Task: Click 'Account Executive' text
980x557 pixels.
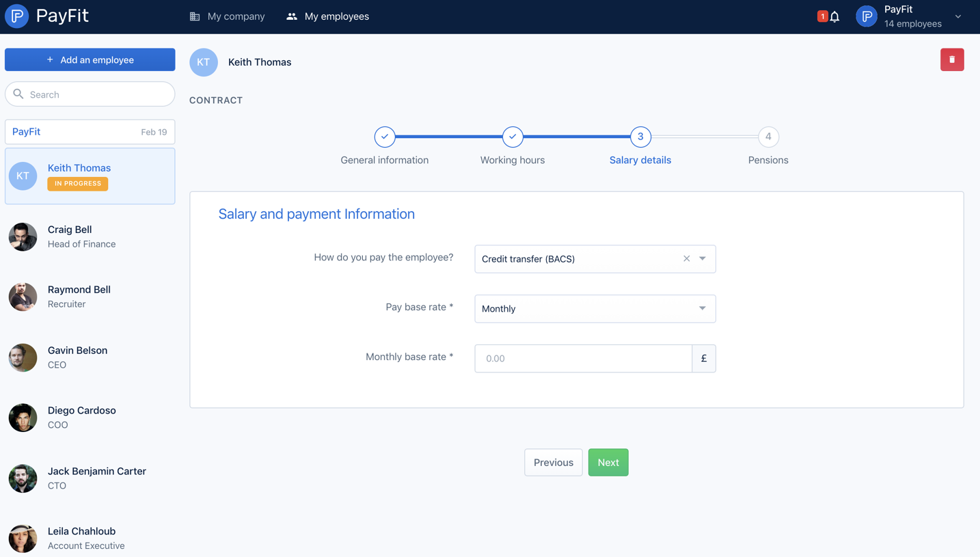Action: click(86, 546)
